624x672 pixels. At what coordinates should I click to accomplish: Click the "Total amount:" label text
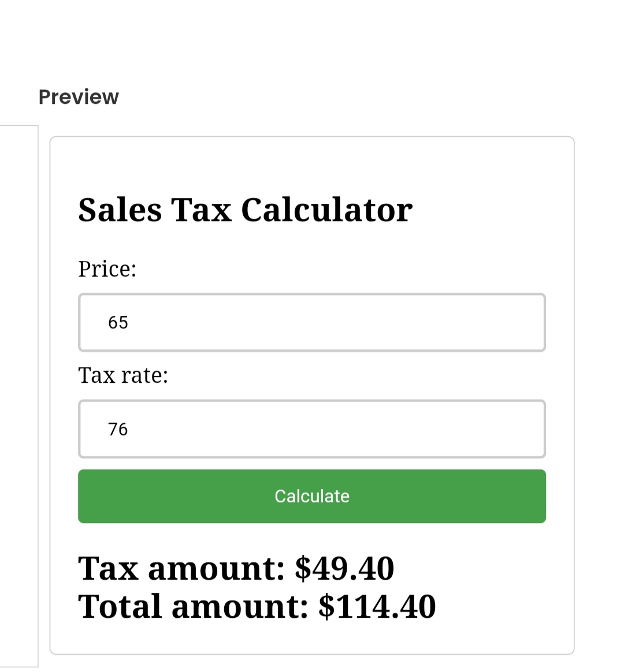[x=193, y=607]
